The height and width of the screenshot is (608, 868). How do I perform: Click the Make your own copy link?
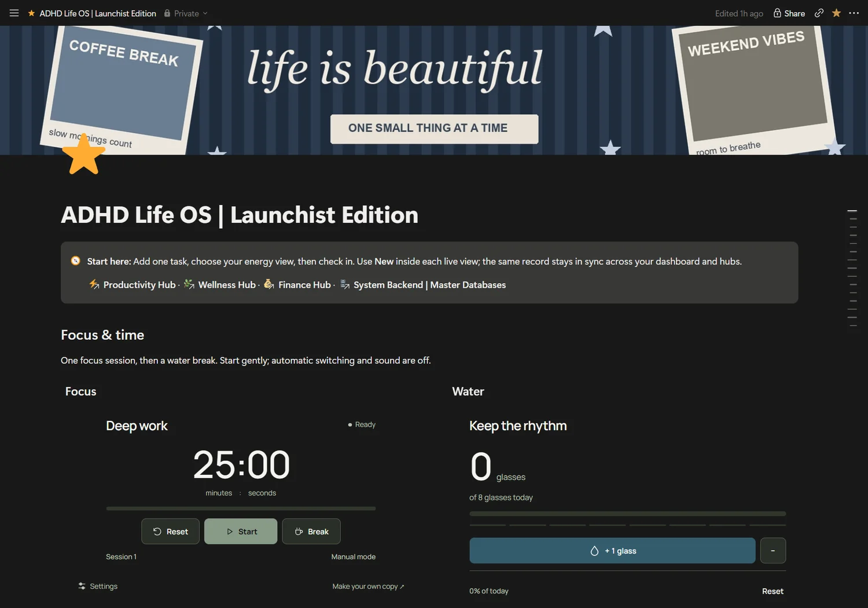pyautogui.click(x=368, y=587)
